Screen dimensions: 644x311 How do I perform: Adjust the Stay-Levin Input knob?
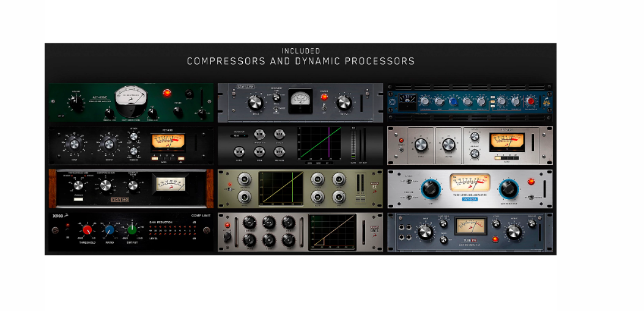click(x=256, y=103)
